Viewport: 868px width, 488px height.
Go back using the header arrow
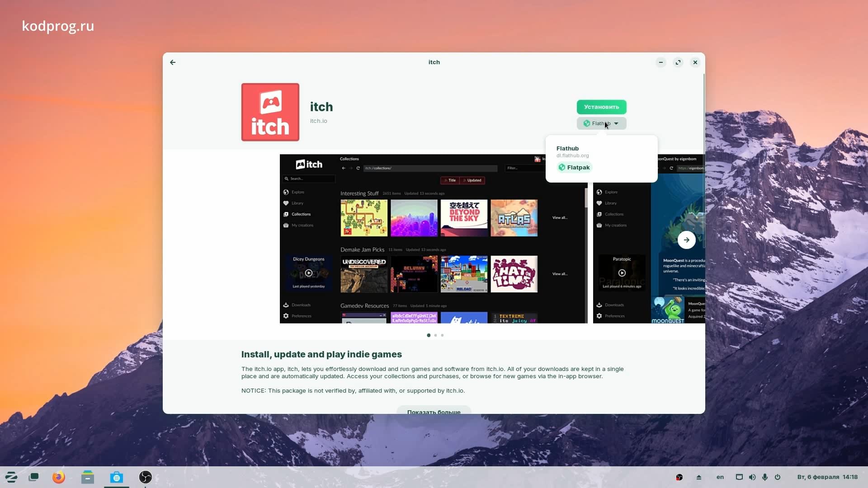173,62
